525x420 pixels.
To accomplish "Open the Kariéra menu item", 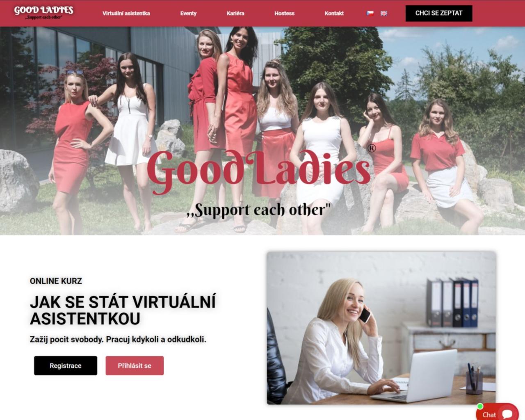I will (235, 13).
